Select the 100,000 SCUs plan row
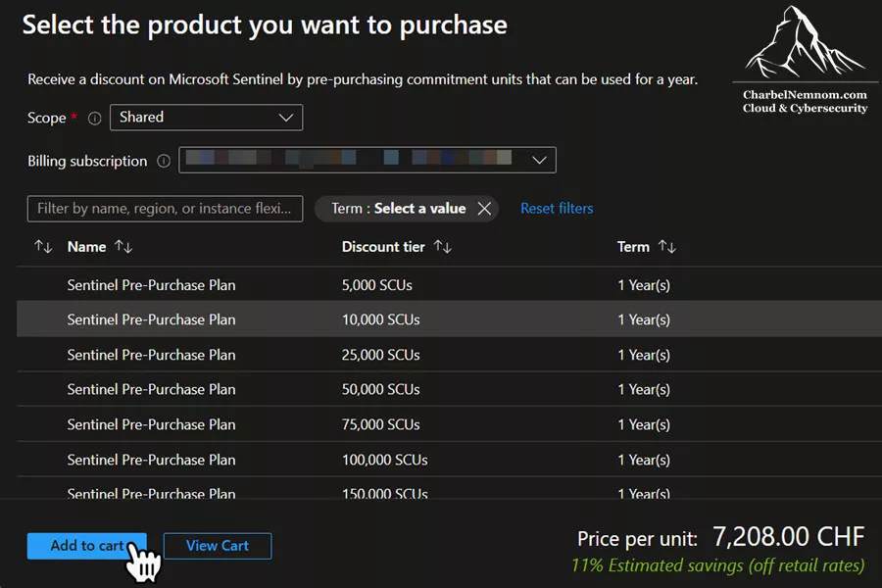 click(450, 460)
